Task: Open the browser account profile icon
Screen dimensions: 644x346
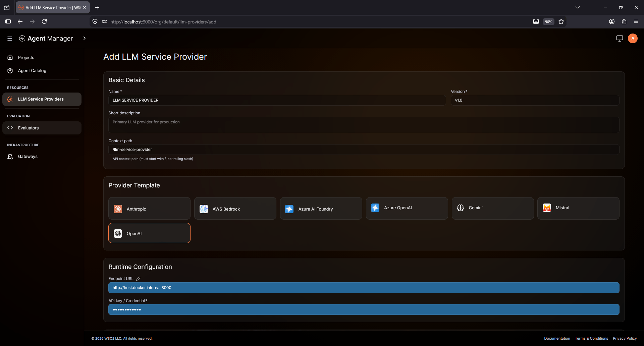Action: pyautogui.click(x=612, y=21)
